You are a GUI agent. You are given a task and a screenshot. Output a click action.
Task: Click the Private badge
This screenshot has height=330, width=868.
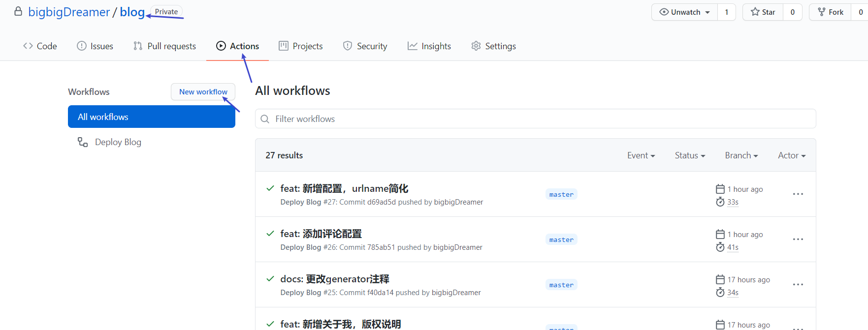pos(166,12)
